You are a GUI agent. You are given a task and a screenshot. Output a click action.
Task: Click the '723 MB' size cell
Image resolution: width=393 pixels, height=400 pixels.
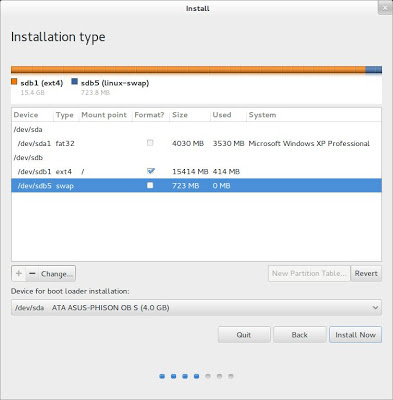pyautogui.click(x=185, y=185)
